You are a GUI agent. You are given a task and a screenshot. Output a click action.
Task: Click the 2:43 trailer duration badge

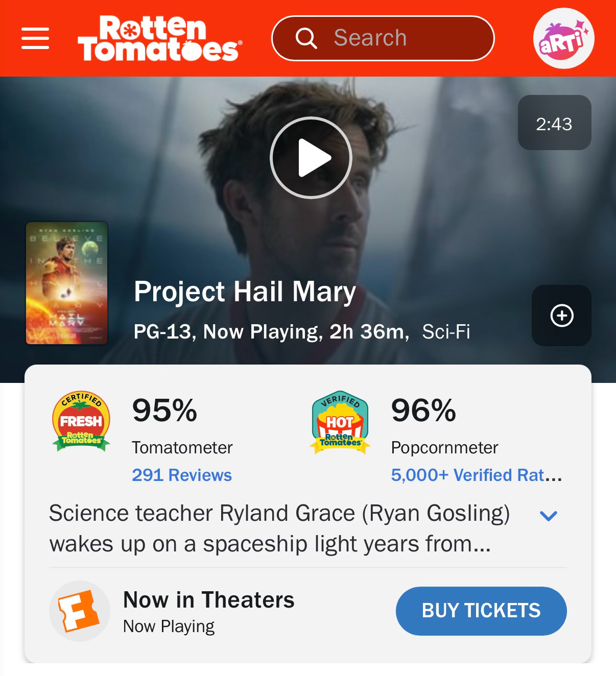tap(554, 123)
